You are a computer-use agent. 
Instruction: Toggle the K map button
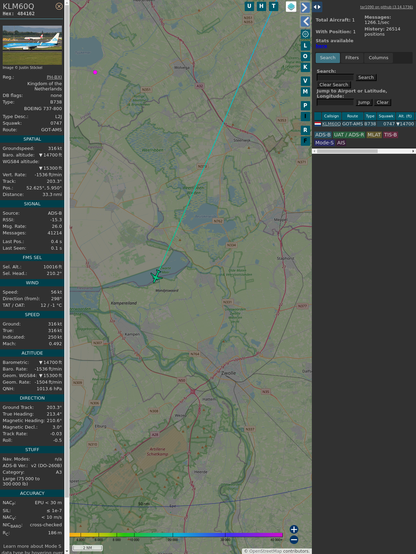pos(305,67)
